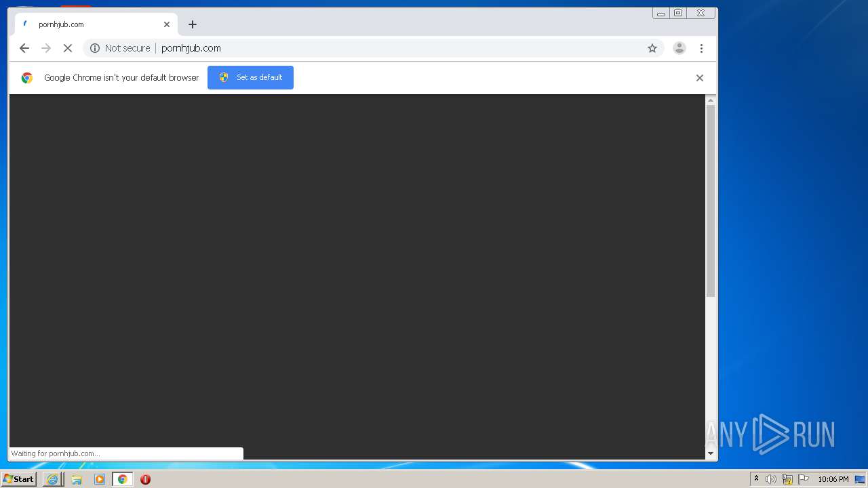Dismiss the default browser infobar
This screenshot has width=868, height=488.
[x=700, y=78]
